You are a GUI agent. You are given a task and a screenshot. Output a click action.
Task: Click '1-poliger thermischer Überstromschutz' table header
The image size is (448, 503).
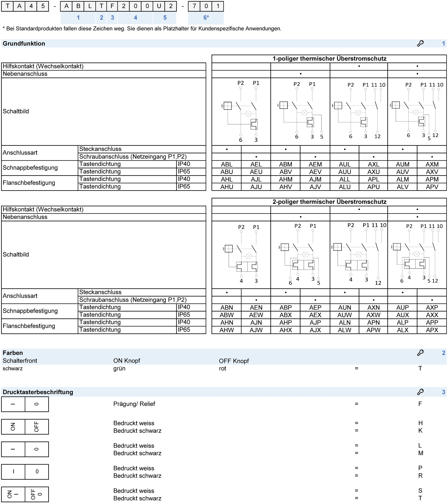click(x=329, y=59)
